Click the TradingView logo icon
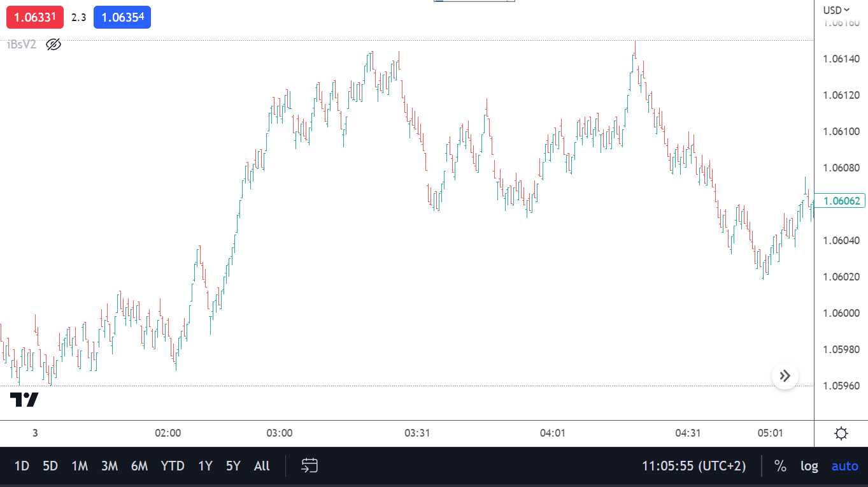Screen dimensions: 868x487 pos(24,400)
